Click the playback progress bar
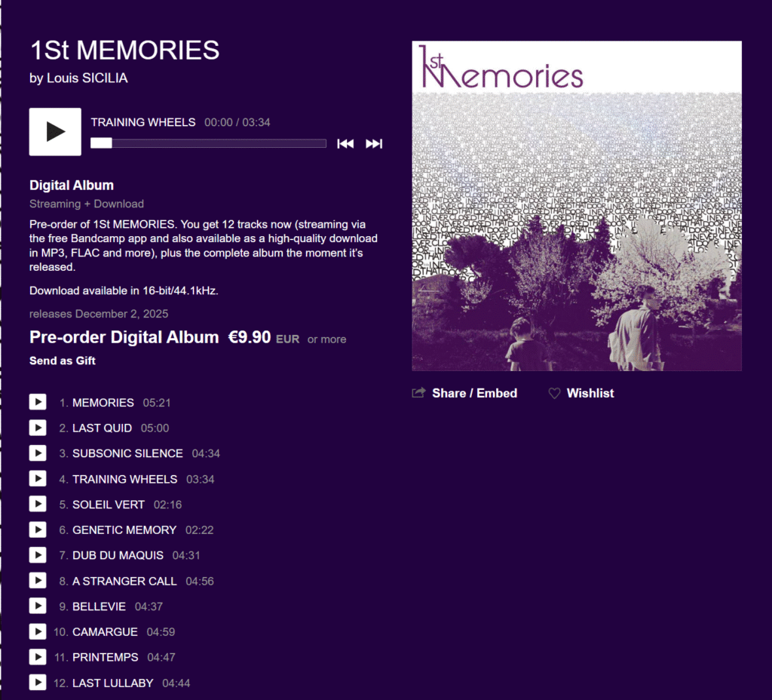The image size is (772, 700). pyautogui.click(x=208, y=143)
